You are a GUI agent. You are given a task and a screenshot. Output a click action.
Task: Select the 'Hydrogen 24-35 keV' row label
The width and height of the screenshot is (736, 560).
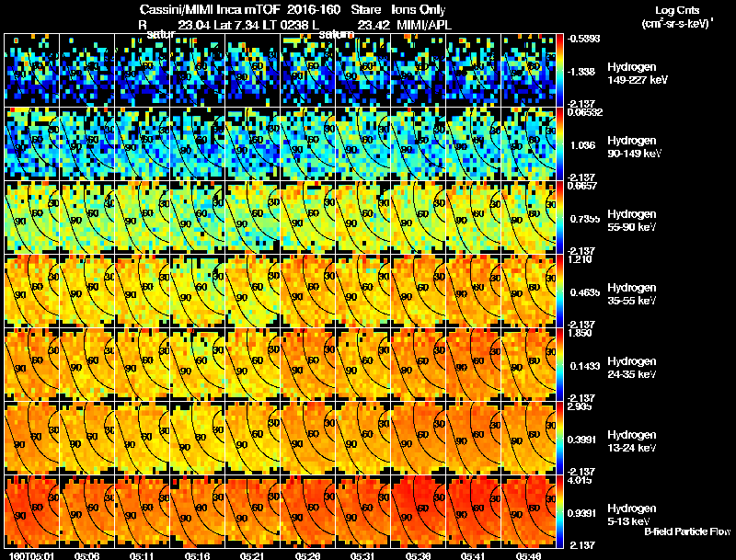632,368
